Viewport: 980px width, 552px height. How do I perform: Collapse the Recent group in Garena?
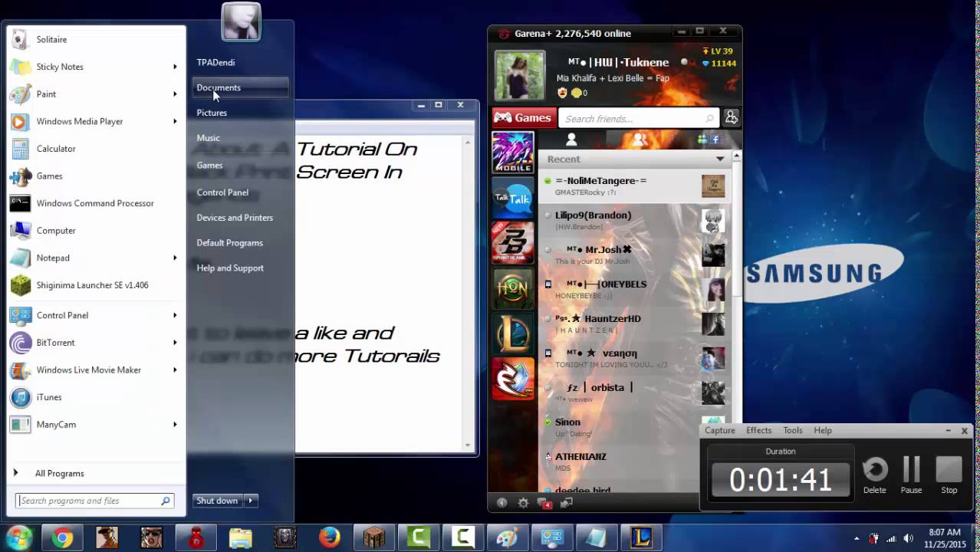(719, 159)
